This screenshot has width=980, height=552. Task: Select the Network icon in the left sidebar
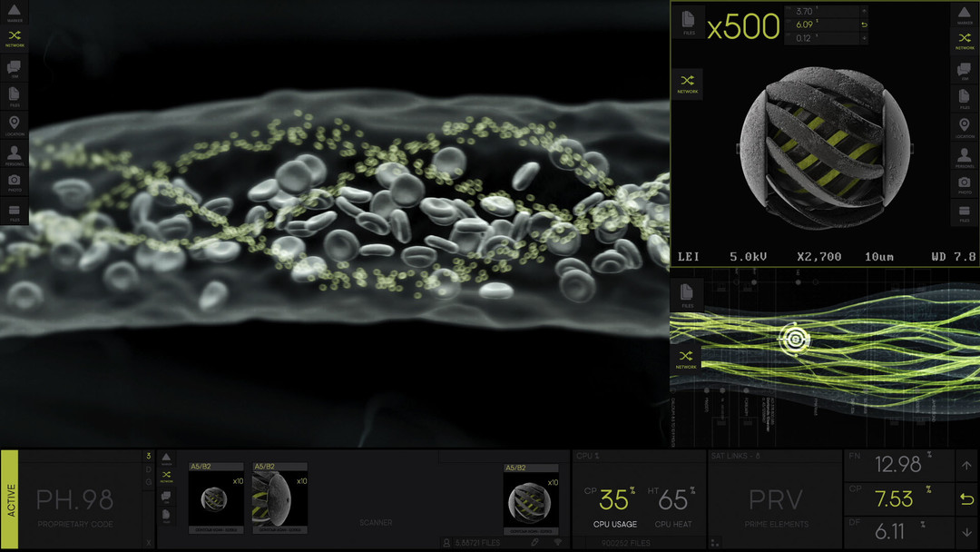15,38
